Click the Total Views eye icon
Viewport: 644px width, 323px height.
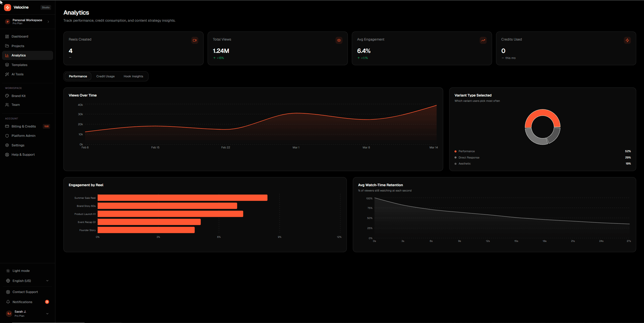339,40
